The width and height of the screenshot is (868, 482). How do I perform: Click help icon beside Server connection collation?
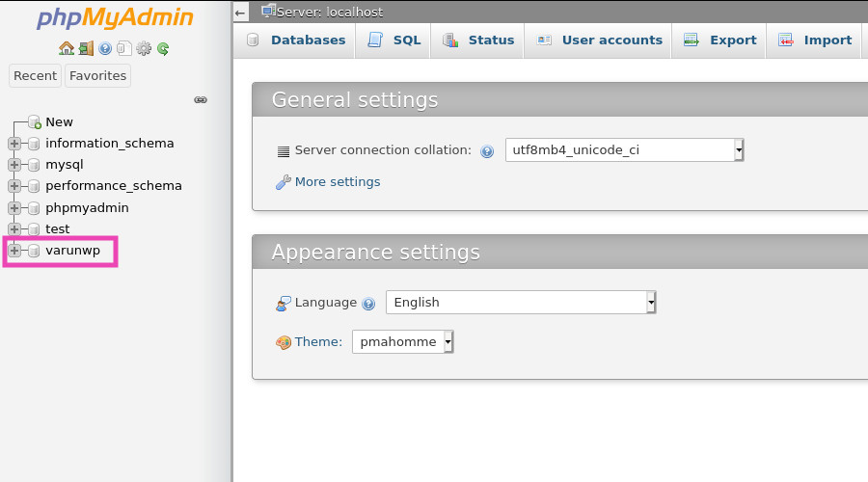click(x=487, y=151)
